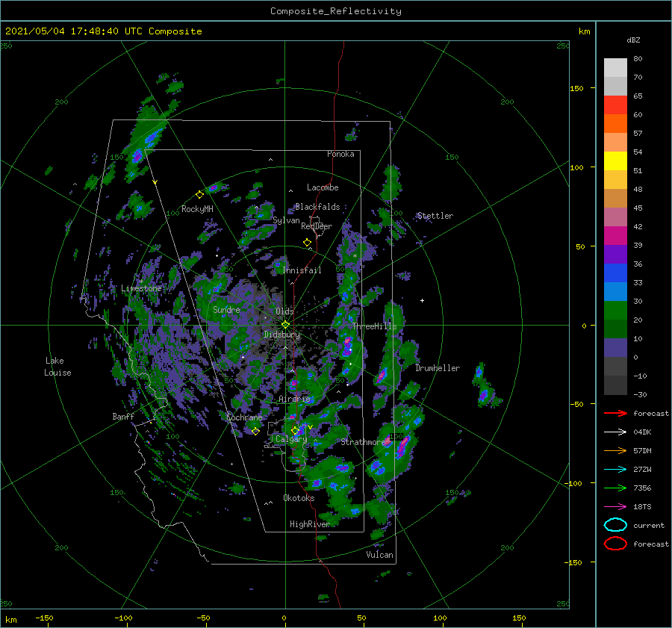This screenshot has width=672, height=628.
Task: Click the green 7356 arrow legend icon
Action: tap(615, 488)
